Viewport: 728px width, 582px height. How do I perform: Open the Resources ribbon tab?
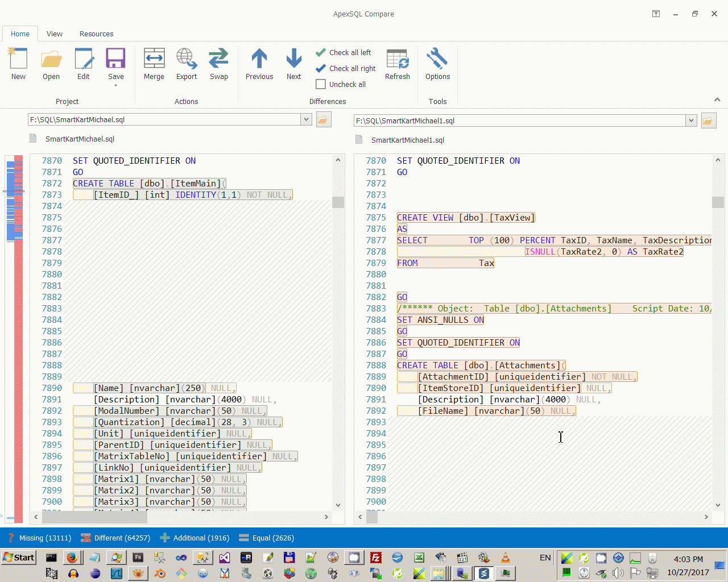96,34
